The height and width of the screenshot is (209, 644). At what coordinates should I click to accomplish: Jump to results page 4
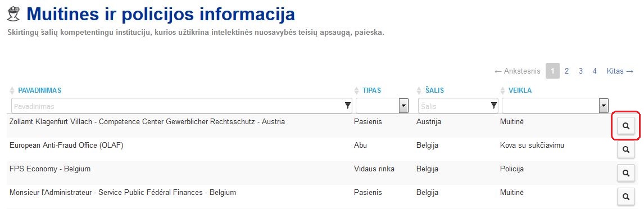(595, 71)
